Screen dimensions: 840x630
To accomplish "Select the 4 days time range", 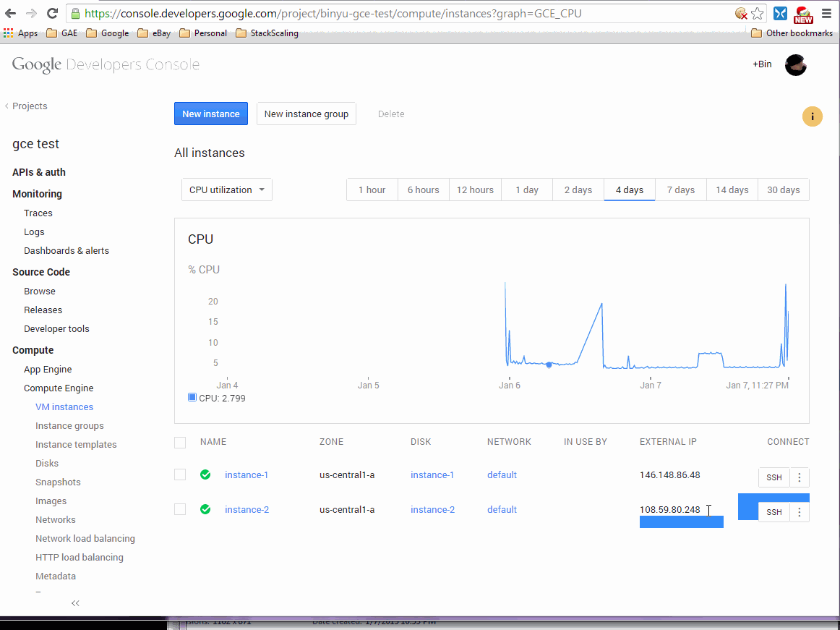I will [630, 190].
